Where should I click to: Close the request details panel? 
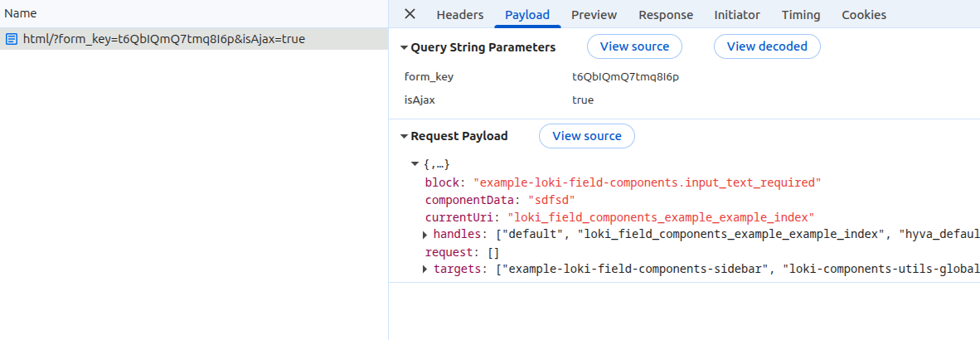410,14
